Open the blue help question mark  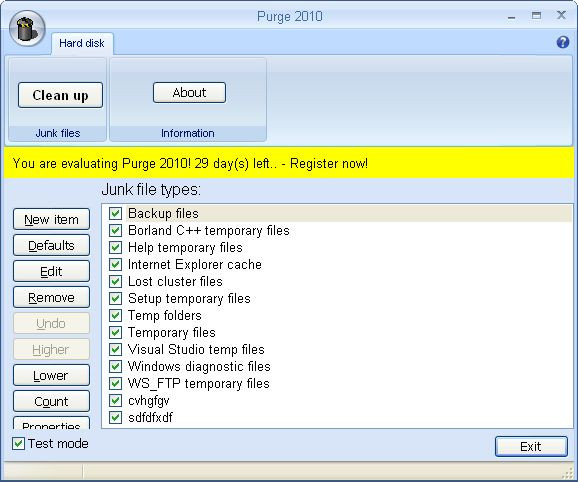(x=563, y=42)
